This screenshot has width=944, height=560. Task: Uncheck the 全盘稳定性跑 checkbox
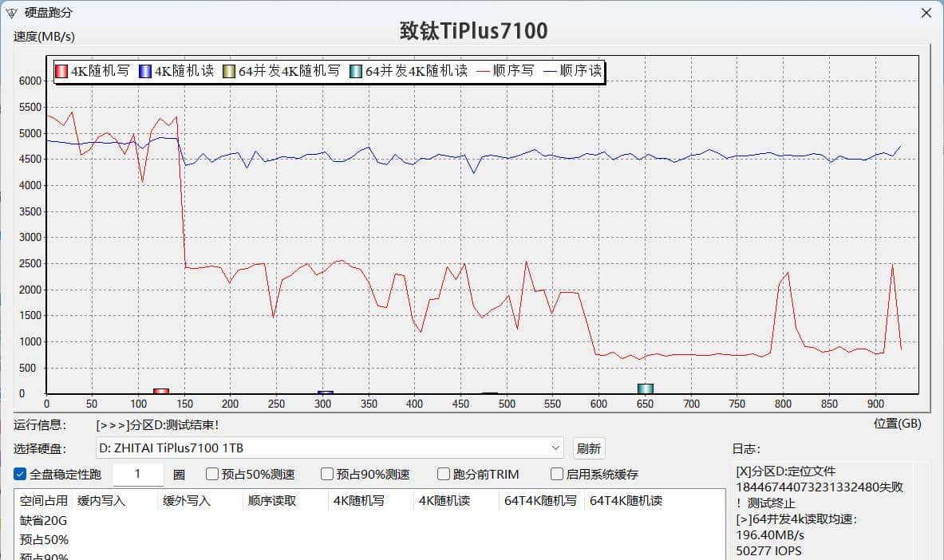point(20,474)
